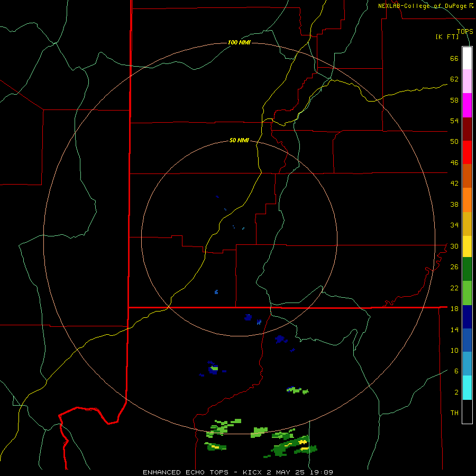Click the light blue 6 kft legend swatch
The width and height of the screenshot is (476, 476).
point(467,364)
